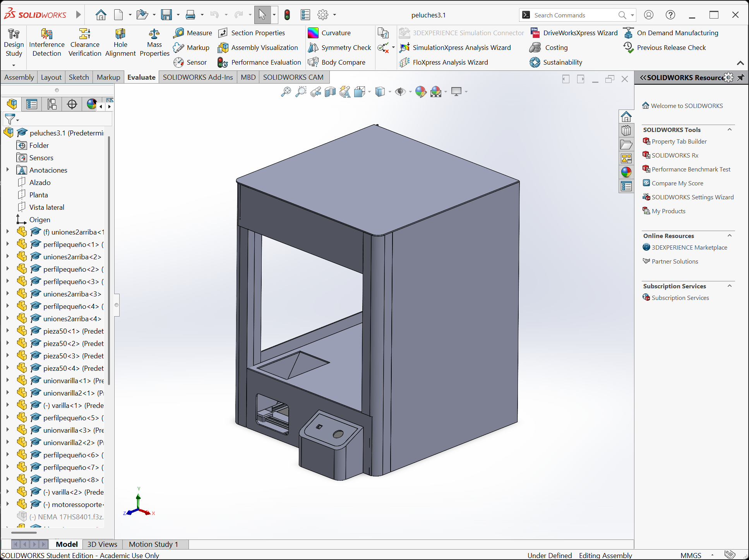The width and height of the screenshot is (749, 560).
Task: Run Performance Evaluation
Action: pyautogui.click(x=259, y=62)
